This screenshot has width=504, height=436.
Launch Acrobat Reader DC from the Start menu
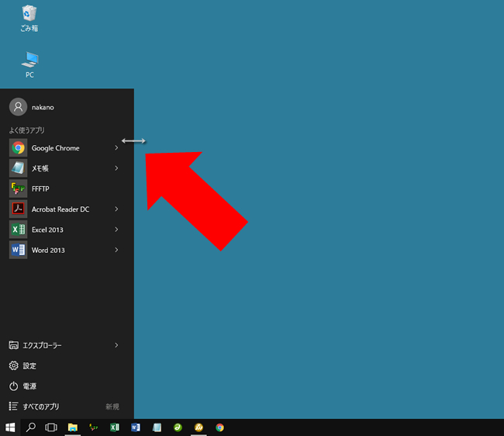(x=64, y=209)
